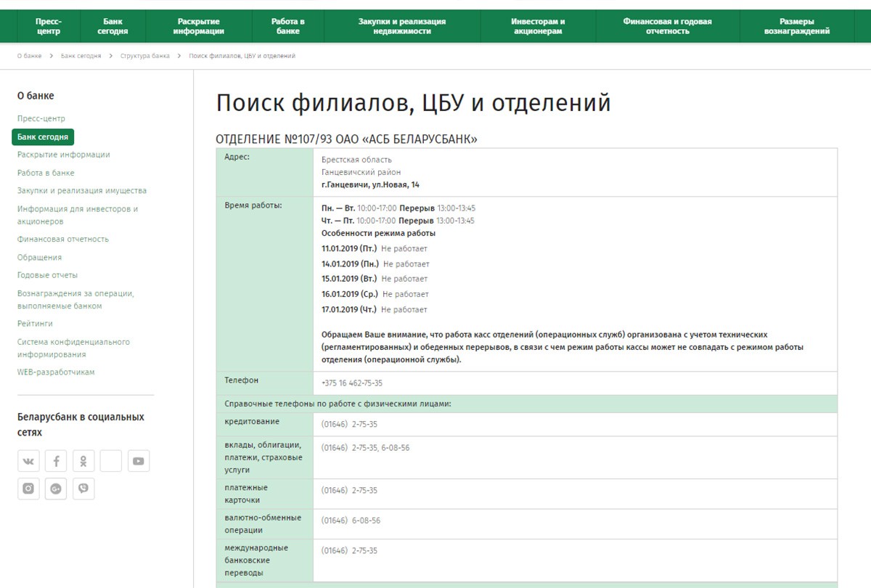Open the Пресс-центр sidebar link
Screen dimensions: 871x588
coord(41,118)
